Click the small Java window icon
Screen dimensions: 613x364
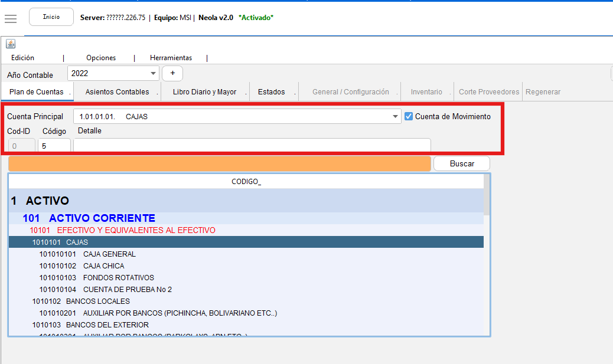pyautogui.click(x=11, y=44)
